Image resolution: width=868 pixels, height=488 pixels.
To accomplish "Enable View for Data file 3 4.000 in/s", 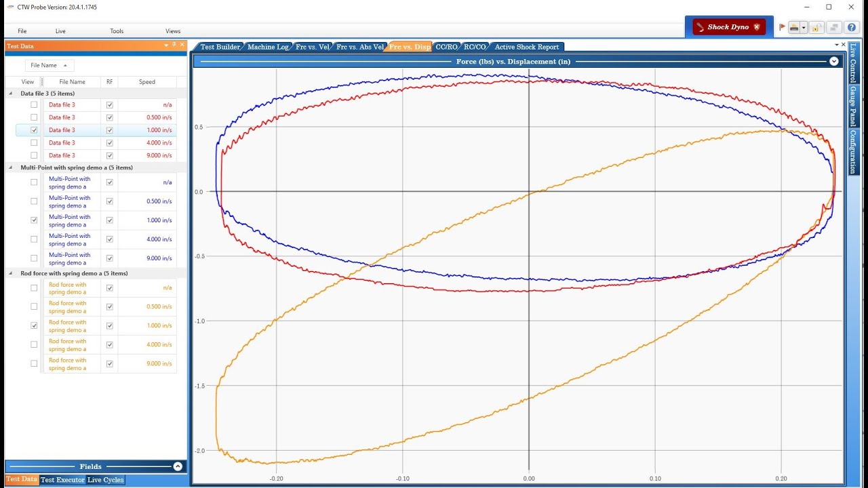I will [34, 143].
